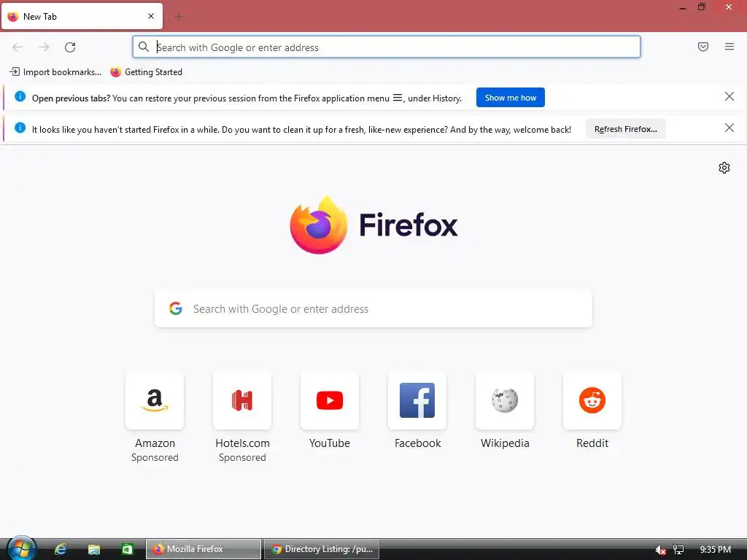Viewport: 747px width, 560px height.
Task: Open the Getting Started bookmark
Action: [146, 72]
